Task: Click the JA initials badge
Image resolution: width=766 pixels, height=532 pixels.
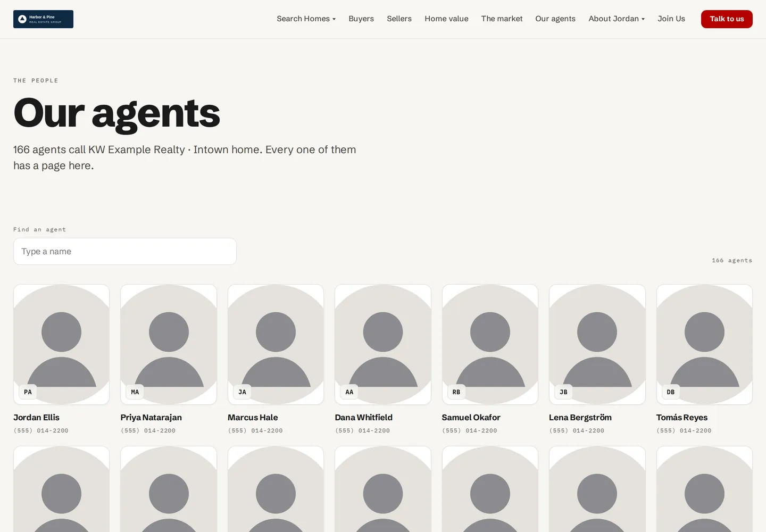Action: [x=243, y=392]
